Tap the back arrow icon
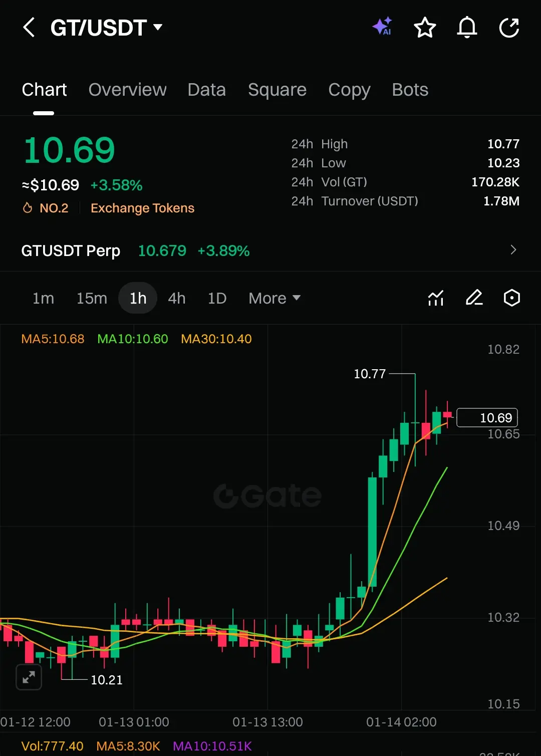Screen dimensions: 541x756 [29, 28]
